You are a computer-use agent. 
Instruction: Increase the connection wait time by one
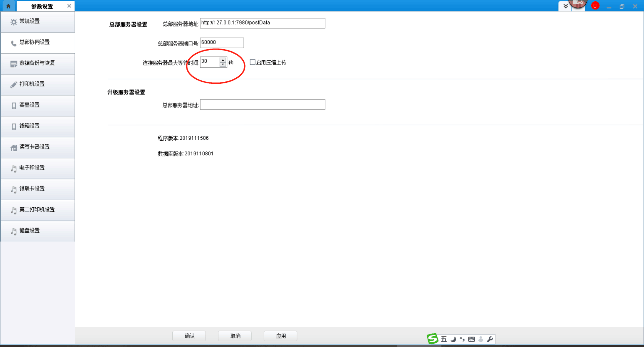coord(223,60)
